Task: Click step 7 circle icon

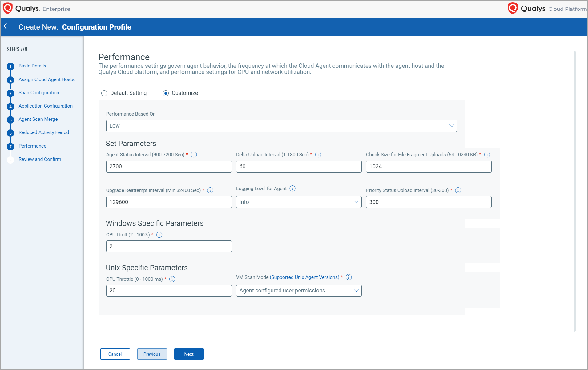Action: [10, 147]
